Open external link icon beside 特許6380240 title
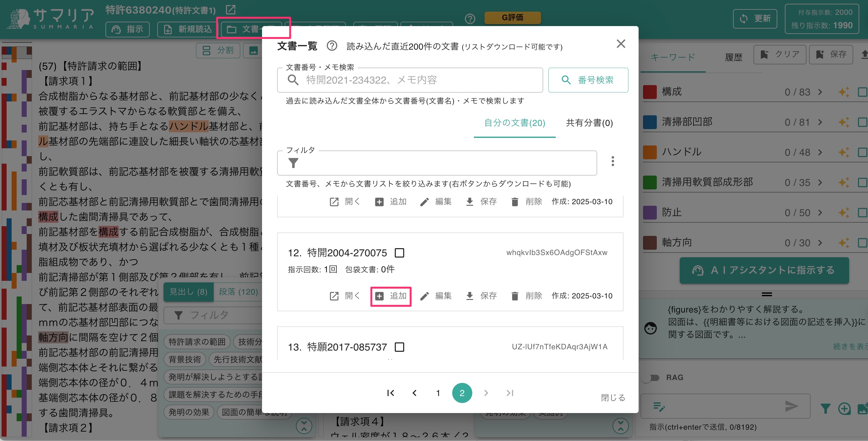This screenshot has width=868, height=441. click(x=231, y=9)
